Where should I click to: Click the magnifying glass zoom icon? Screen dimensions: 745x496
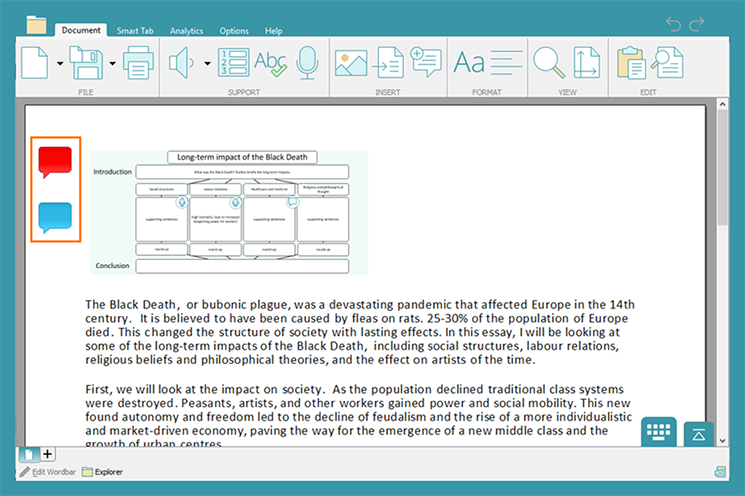[549, 62]
